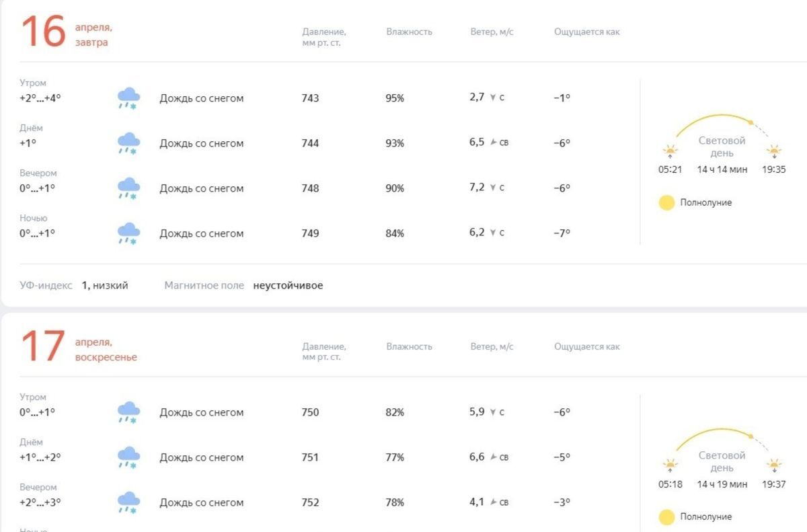This screenshot has width=807, height=532.
Task: Click the 05:18 sunrise icon on April 17
Action: [x=670, y=465]
